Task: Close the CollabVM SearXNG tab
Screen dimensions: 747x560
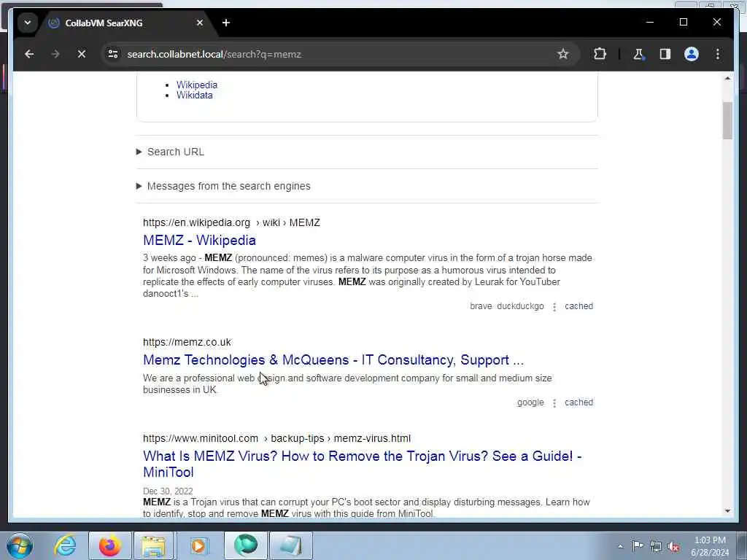Action: click(x=200, y=23)
